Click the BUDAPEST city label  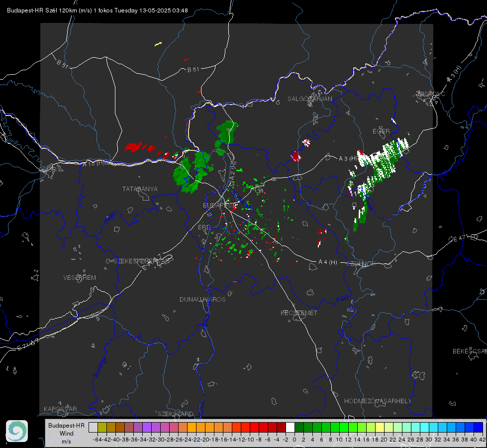tap(219, 206)
